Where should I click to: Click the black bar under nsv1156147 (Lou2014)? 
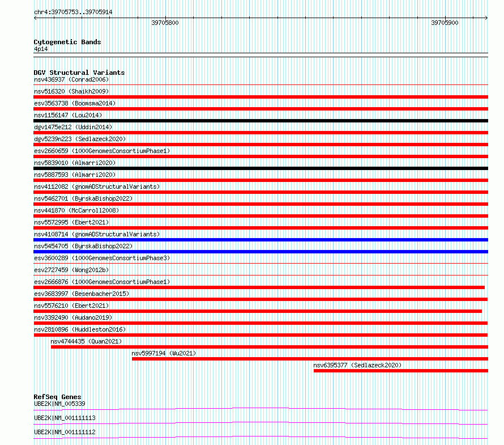click(x=260, y=121)
